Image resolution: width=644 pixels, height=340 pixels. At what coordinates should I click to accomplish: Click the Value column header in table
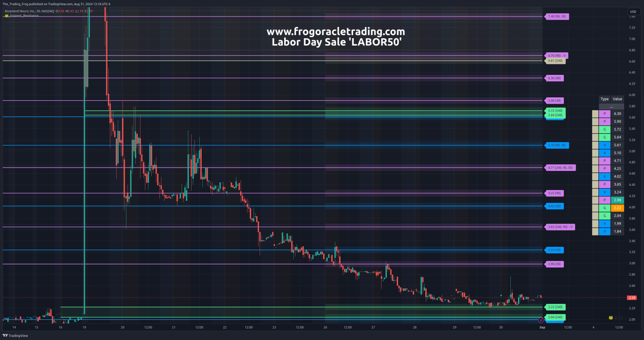pos(617,99)
